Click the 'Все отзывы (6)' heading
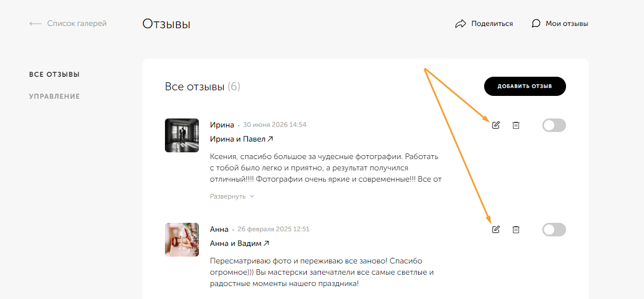The image size is (644, 299). coord(202,86)
